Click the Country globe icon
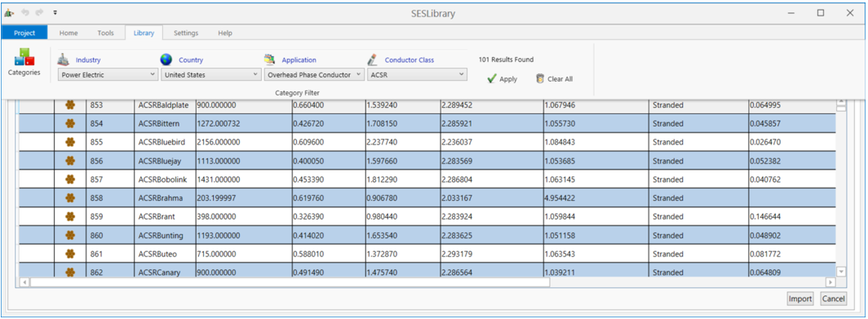This screenshot has width=868, height=319. [x=166, y=60]
